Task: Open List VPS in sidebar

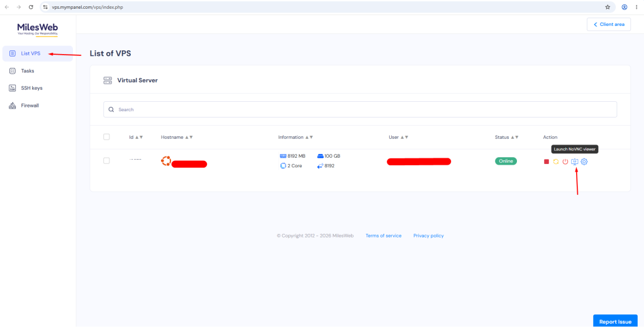Action: [38, 53]
